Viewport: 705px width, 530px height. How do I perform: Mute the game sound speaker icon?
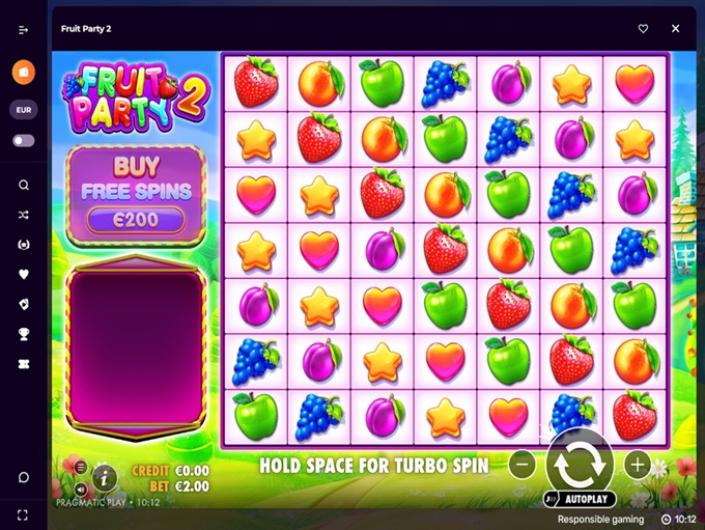(x=80, y=489)
